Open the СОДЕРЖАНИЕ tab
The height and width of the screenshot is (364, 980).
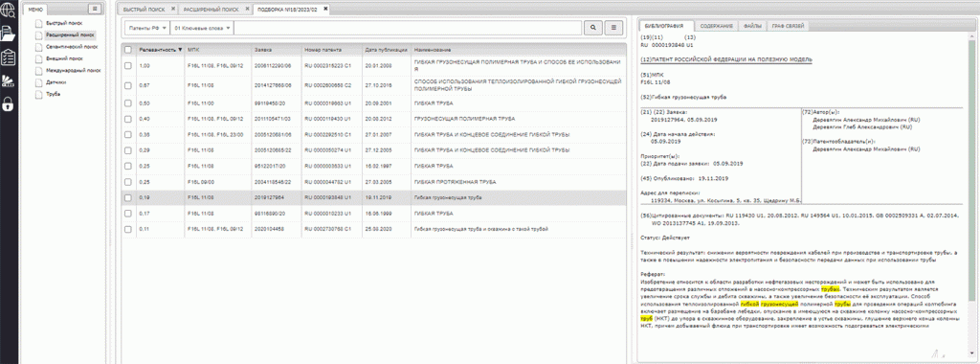pyautogui.click(x=716, y=26)
